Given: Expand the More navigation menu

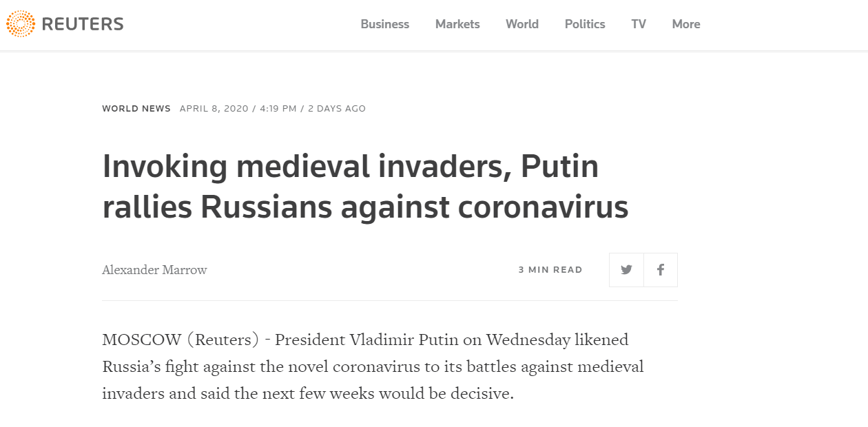Looking at the screenshot, I should click(686, 24).
